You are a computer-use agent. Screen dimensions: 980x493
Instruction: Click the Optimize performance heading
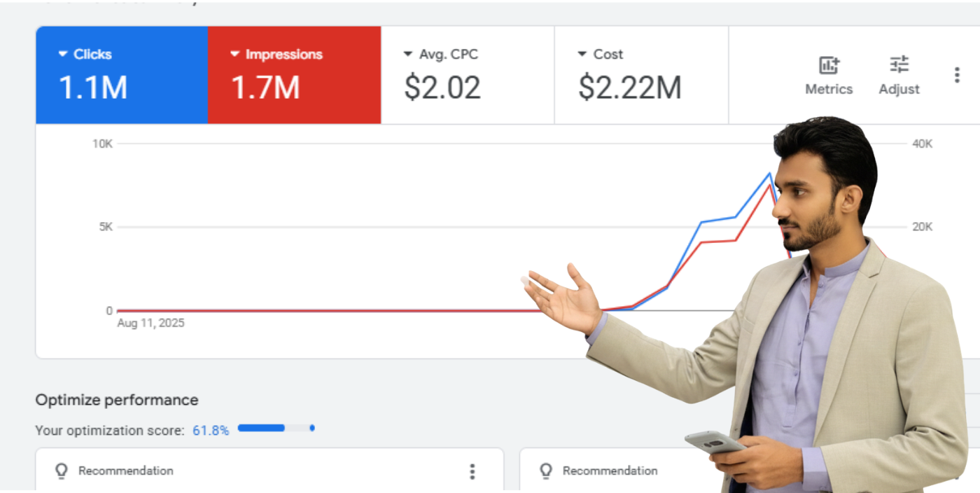click(x=116, y=400)
